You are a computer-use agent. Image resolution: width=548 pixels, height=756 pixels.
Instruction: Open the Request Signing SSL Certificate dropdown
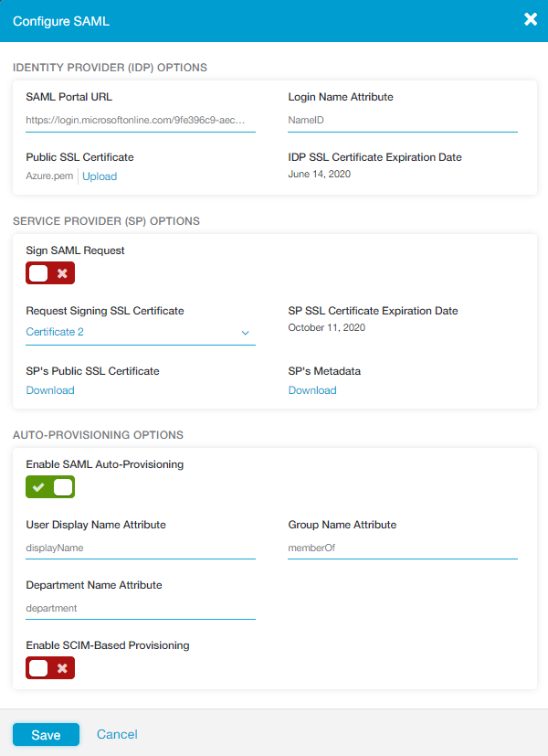pos(245,332)
